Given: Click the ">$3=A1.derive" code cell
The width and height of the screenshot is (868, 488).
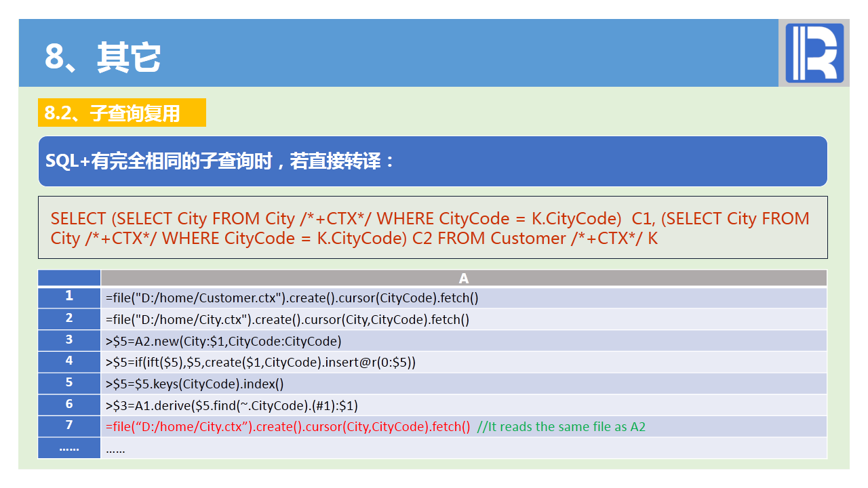Looking at the screenshot, I should pyautogui.click(x=464, y=405).
